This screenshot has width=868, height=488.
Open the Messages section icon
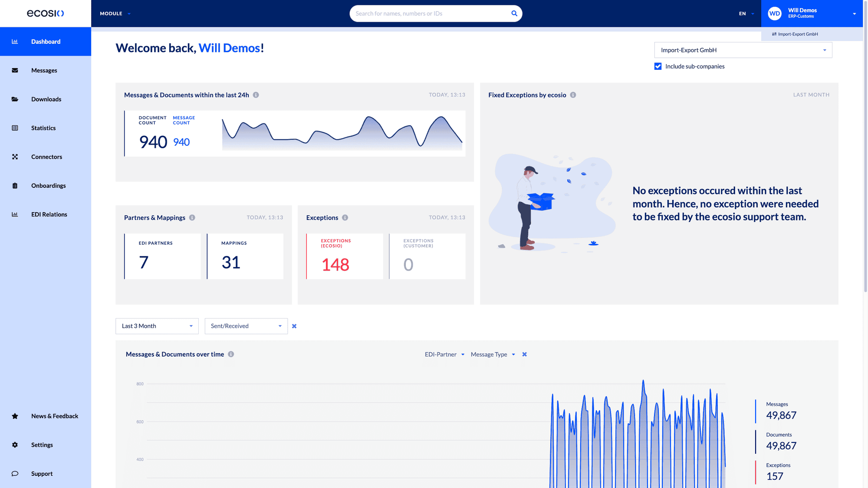(15, 70)
